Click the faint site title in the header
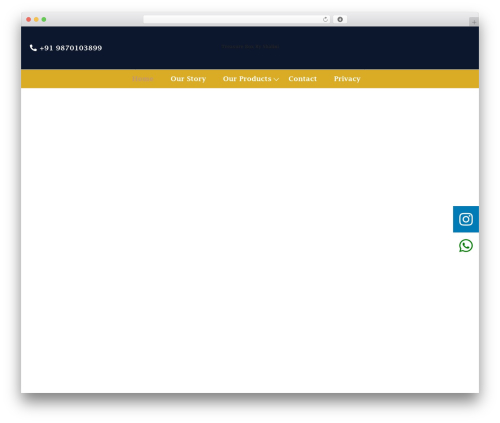The height and width of the screenshot is (423, 500). tap(250, 47)
